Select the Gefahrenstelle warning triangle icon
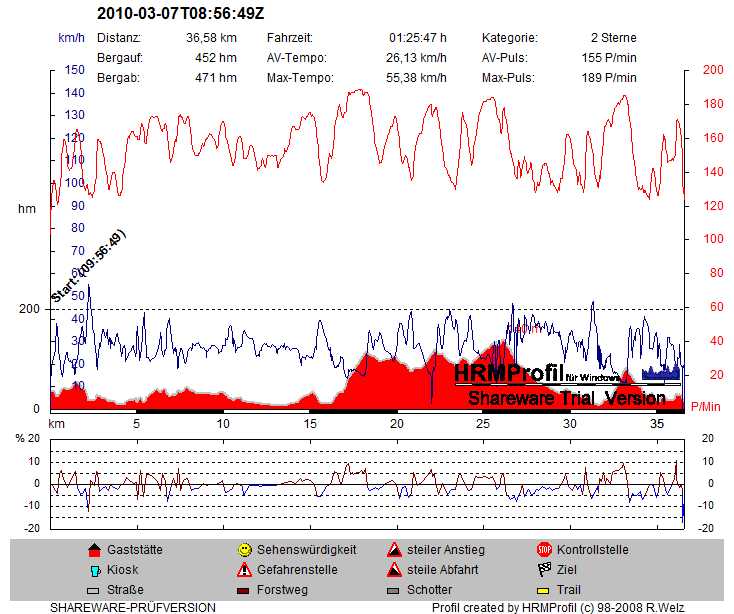The width and height of the screenshot is (734, 614). (244, 570)
